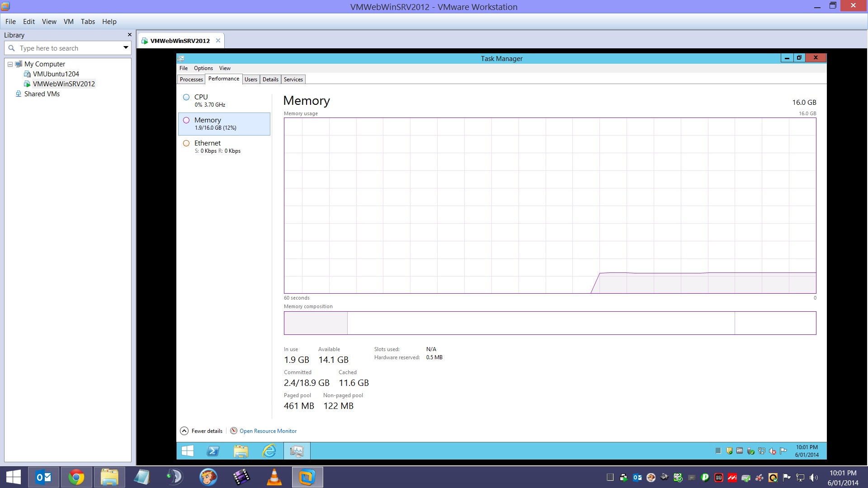This screenshot has width=868, height=488.
Task: Select VMUbuntu1204 in the library
Action: [56, 74]
